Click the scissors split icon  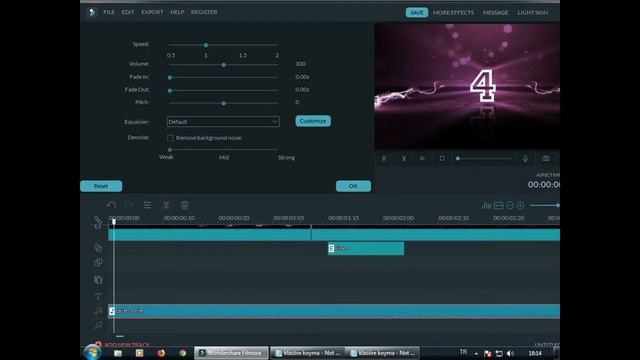[x=166, y=205]
